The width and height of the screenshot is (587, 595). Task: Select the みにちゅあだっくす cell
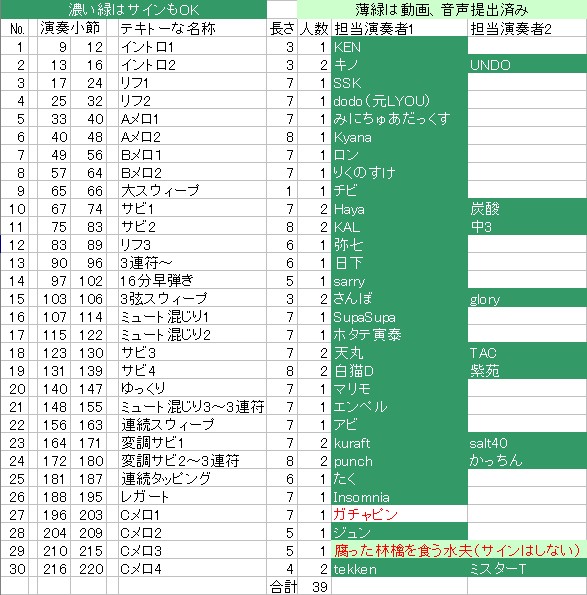click(x=399, y=118)
